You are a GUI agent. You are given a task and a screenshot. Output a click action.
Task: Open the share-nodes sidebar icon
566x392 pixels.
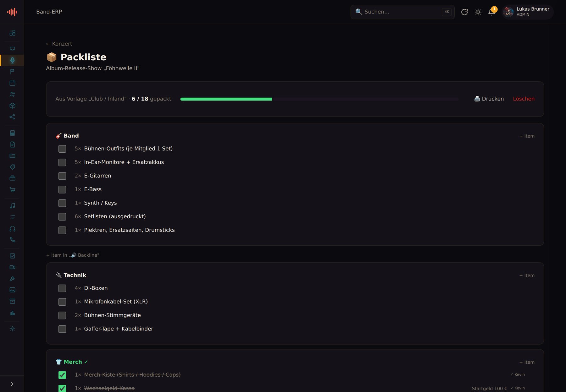tap(12, 117)
